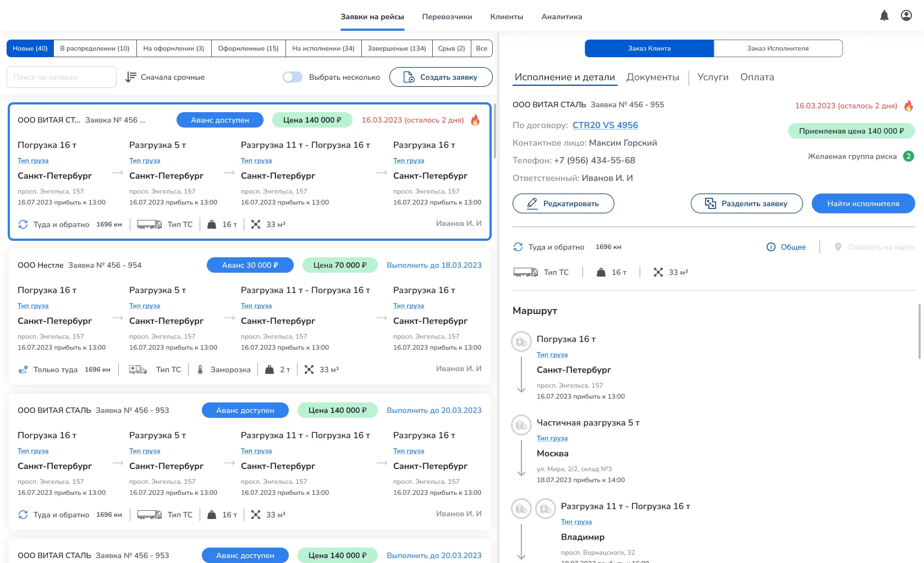Viewport: 924px width, 563px height.
Task: Select Все filter tab
Action: tap(482, 48)
